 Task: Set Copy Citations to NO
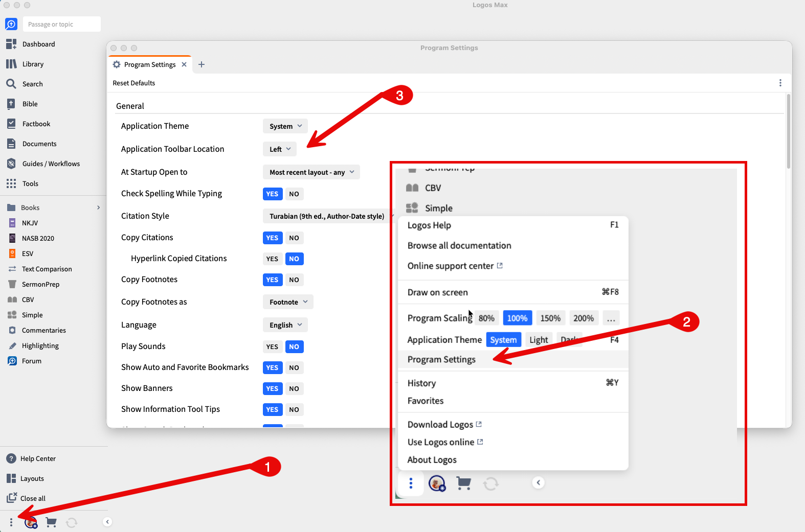(294, 238)
